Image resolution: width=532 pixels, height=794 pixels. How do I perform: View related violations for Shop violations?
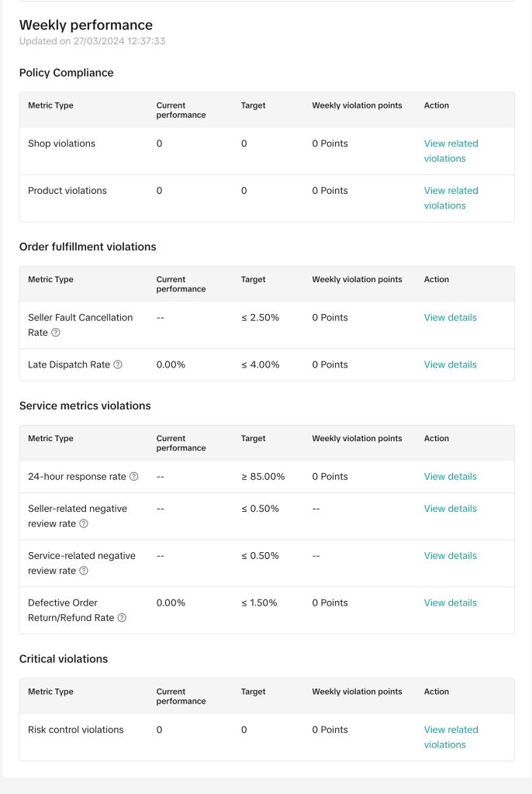451,151
